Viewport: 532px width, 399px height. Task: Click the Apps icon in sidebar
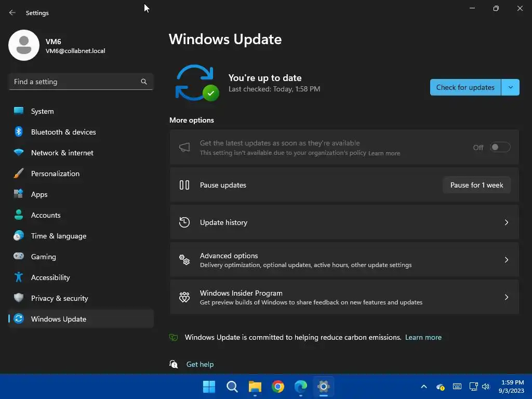[19, 194]
